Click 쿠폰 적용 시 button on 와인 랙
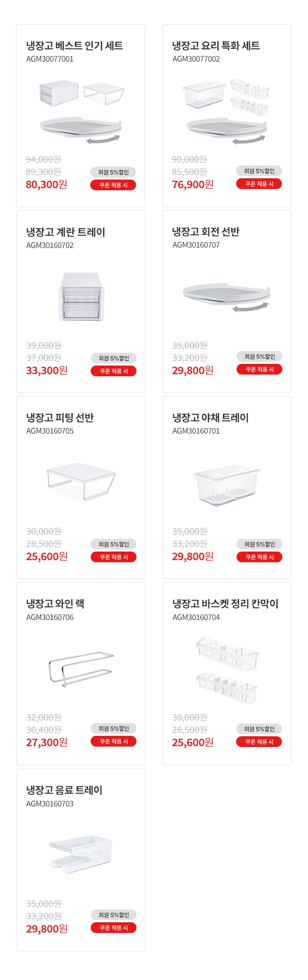The width and height of the screenshot is (308, 980). (114, 741)
